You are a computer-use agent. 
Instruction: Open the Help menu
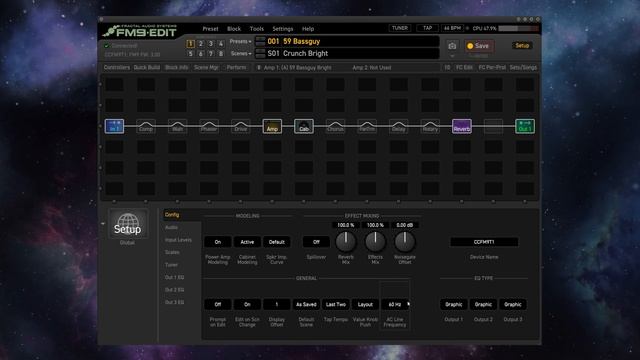[x=308, y=29]
